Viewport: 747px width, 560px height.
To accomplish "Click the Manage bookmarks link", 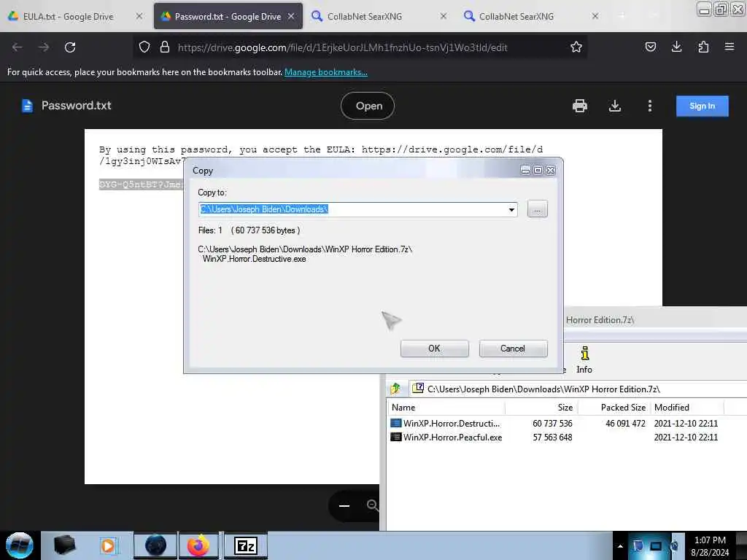I will tap(326, 72).
